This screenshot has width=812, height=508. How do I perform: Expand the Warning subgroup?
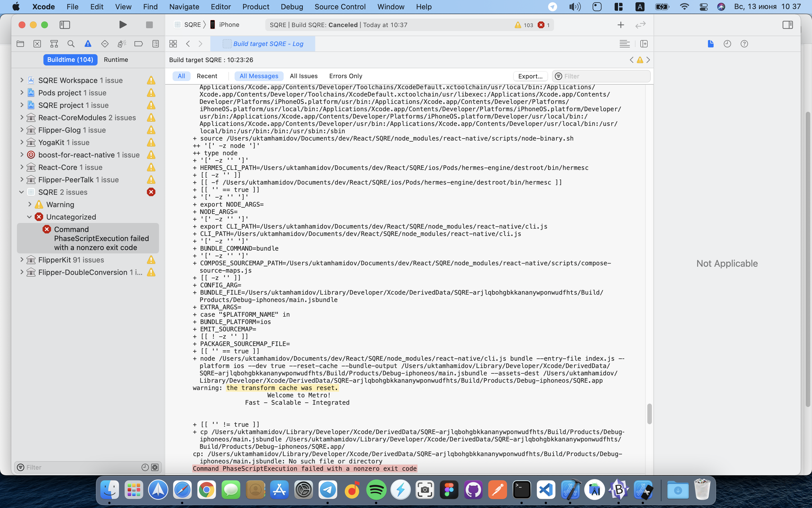pos(30,204)
